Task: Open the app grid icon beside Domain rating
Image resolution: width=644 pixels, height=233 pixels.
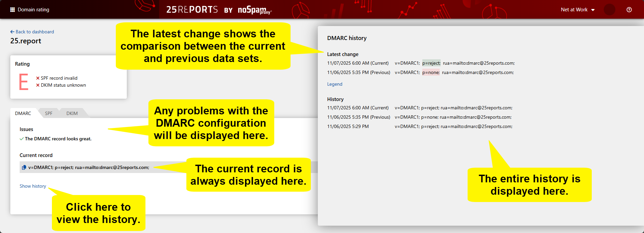Action: point(13,10)
